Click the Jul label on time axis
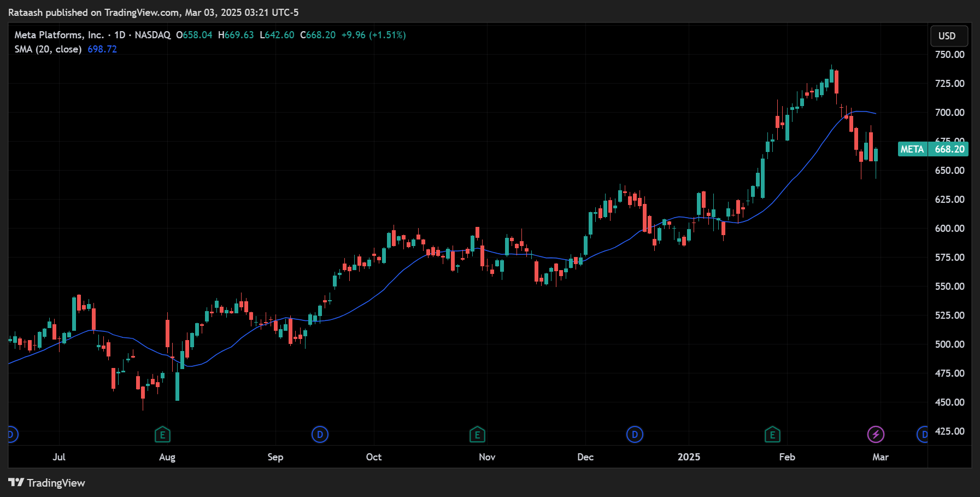980x497 pixels. click(x=59, y=457)
